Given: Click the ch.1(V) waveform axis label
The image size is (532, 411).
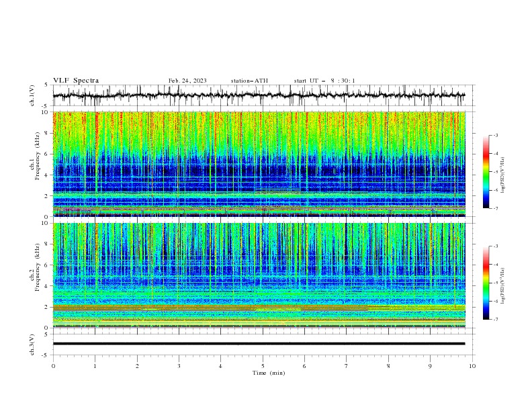Looking at the screenshot, I should 32,95.
